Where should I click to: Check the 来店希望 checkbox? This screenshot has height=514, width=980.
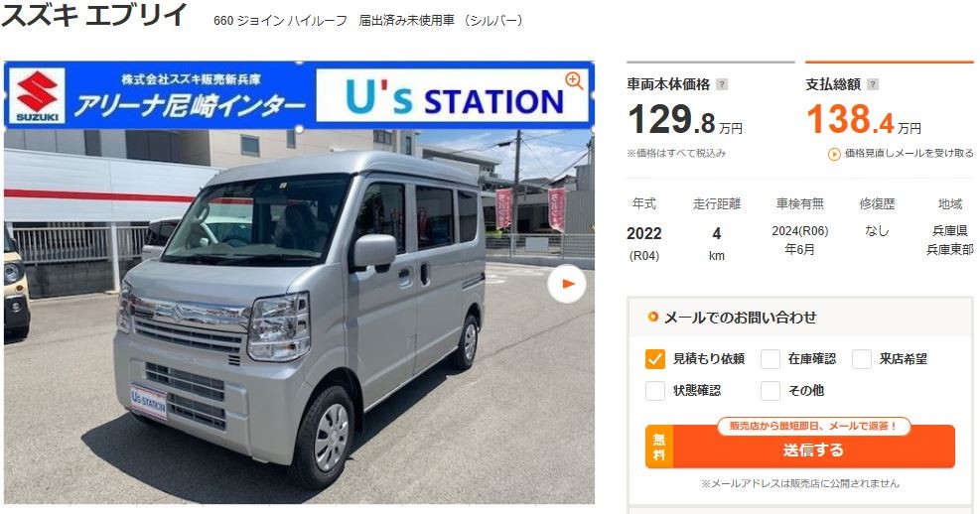(x=861, y=359)
